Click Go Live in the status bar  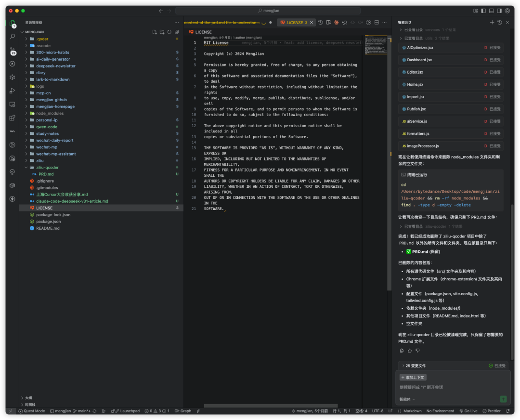point(468,411)
